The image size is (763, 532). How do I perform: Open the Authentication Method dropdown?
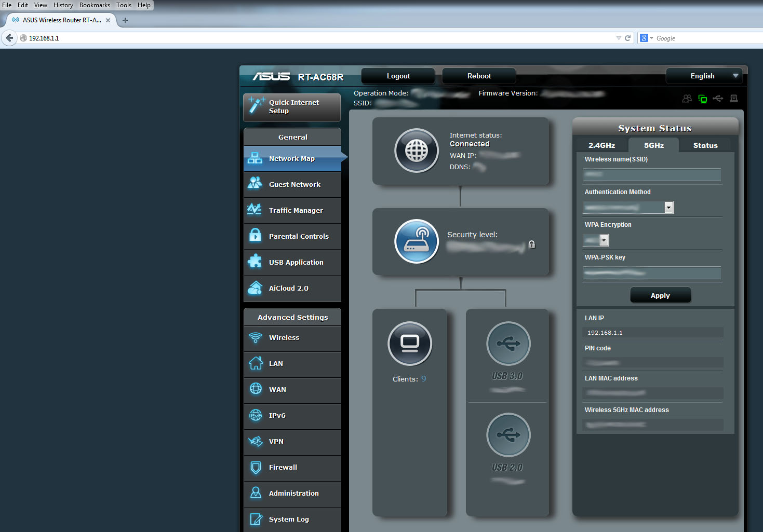pos(668,208)
